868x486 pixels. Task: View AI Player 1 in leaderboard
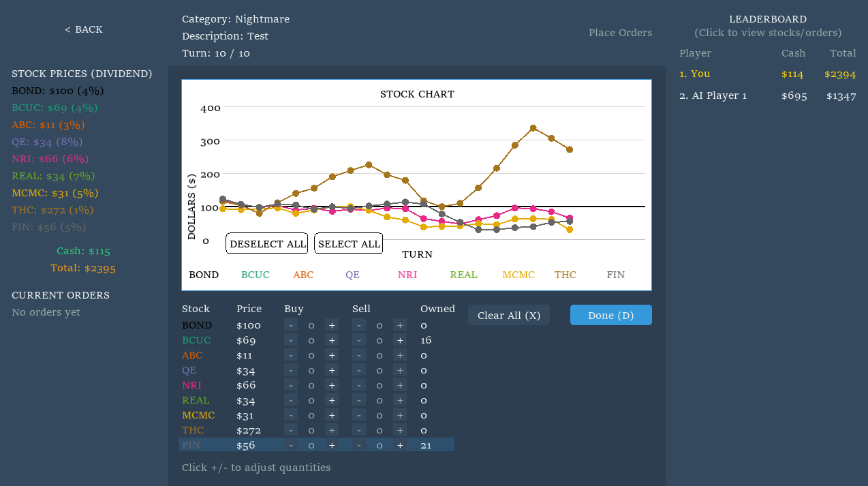768,95
